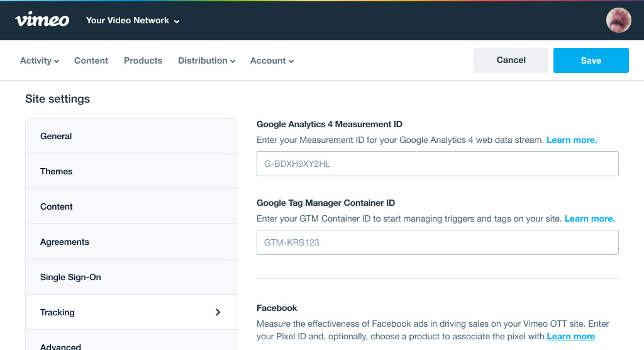Select the Tracking settings tab
Image resolution: width=644 pixels, height=350 pixels.
click(131, 312)
